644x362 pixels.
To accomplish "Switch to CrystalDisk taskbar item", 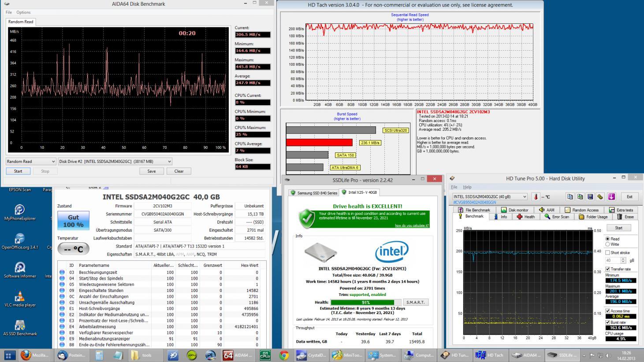I will 311,355.
